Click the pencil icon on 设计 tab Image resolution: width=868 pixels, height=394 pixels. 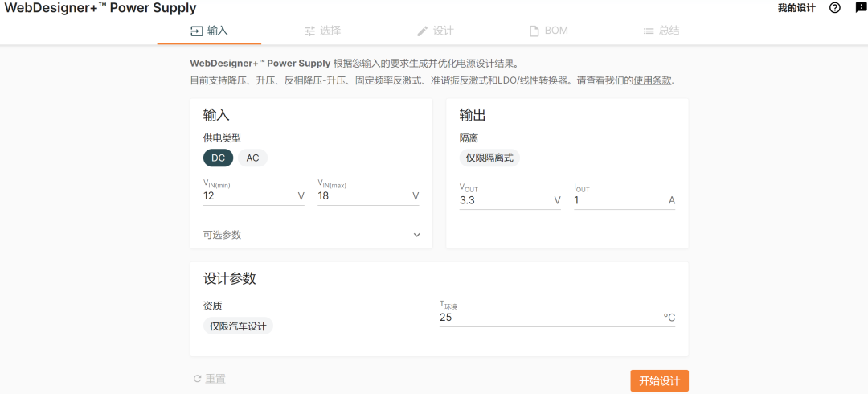(x=423, y=31)
